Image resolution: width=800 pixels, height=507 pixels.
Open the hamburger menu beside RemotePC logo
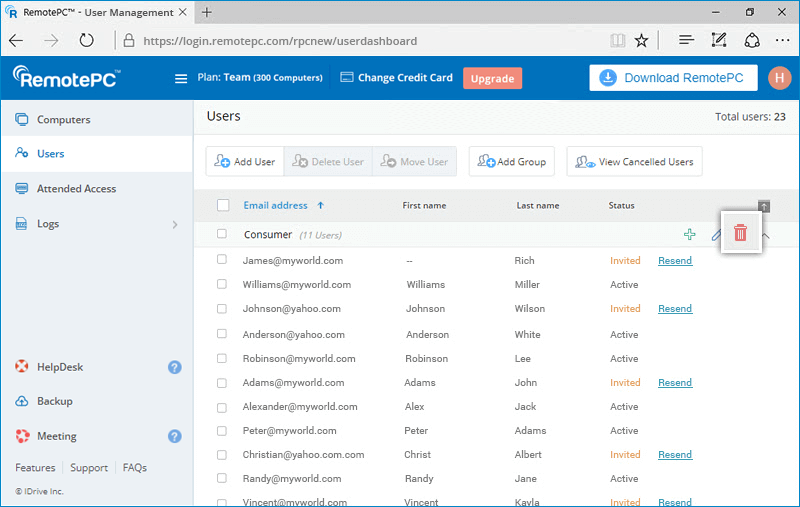point(181,79)
